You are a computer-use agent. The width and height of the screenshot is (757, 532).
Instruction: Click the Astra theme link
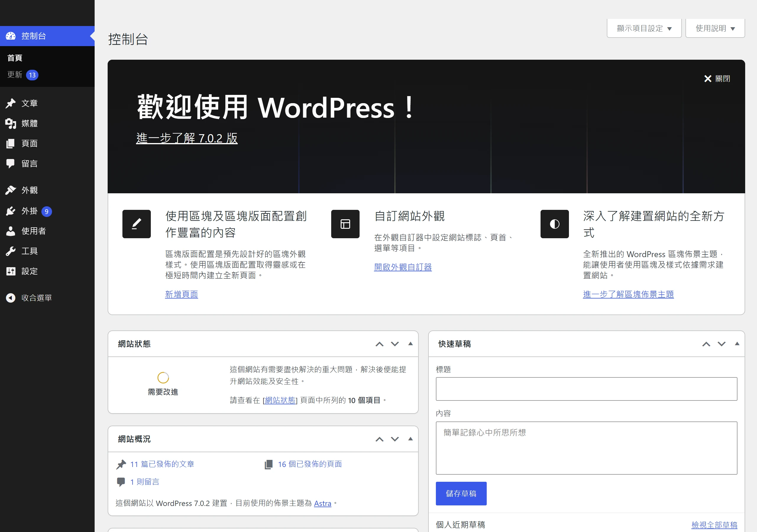[x=322, y=503]
